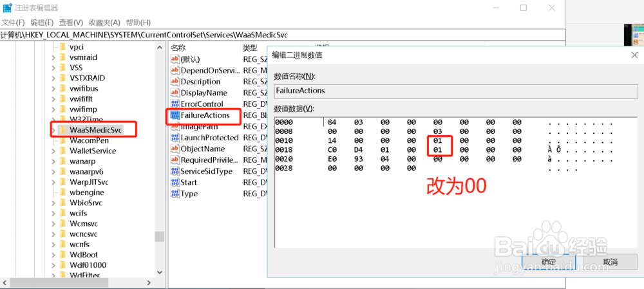Select the ImagePath value name

200,126
